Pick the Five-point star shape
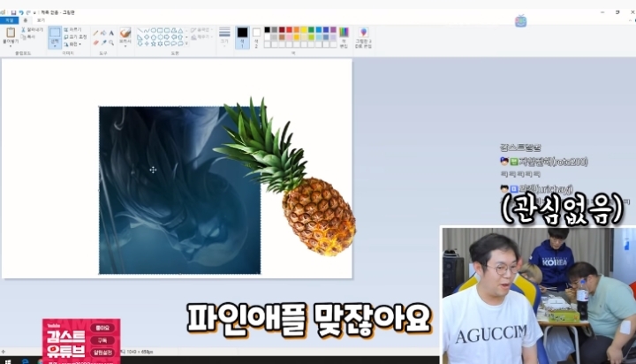 [x=154, y=43]
